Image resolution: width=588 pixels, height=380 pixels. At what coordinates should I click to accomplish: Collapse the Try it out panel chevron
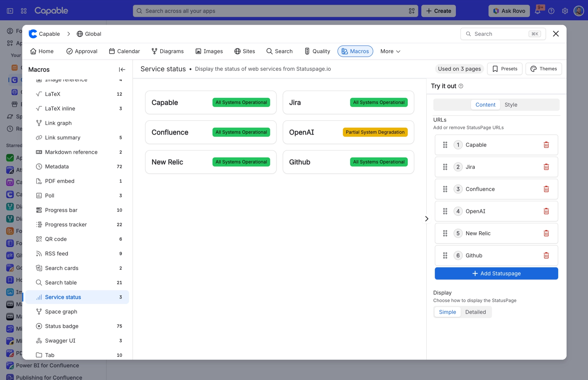coord(427,219)
